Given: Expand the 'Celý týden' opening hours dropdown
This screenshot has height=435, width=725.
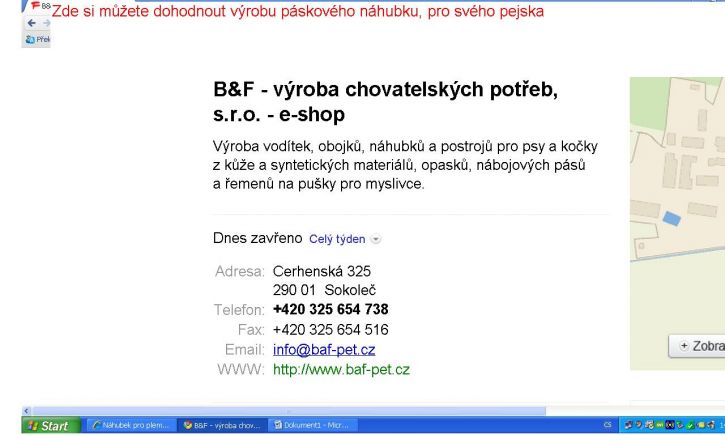Looking at the screenshot, I should pyautogui.click(x=337, y=239).
